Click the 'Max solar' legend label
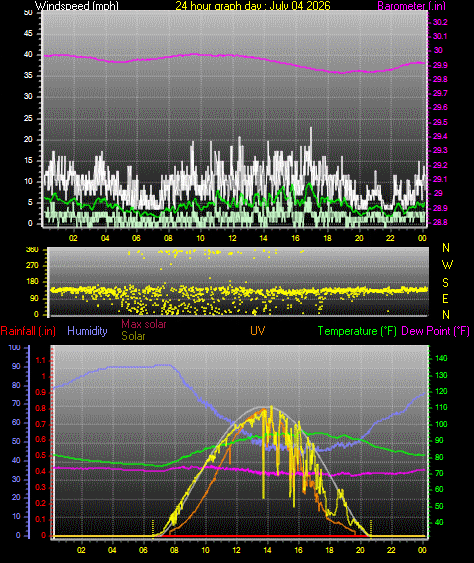The width and height of the screenshot is (474, 563). [x=144, y=324]
